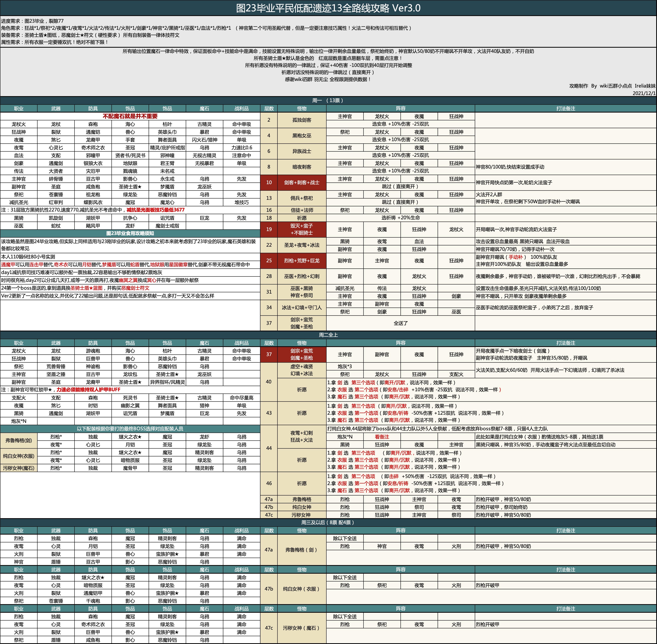Select the 周二全上 section header bar
Viewport: 657px width, 644px height.
[328, 335]
